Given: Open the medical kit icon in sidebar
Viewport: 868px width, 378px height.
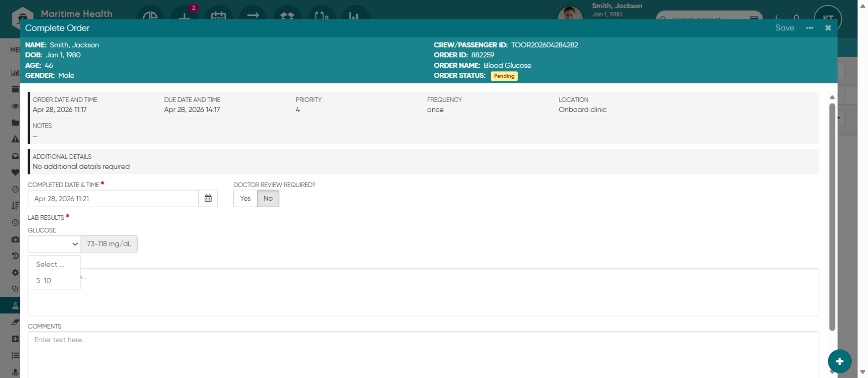Looking at the screenshot, I should (15, 239).
